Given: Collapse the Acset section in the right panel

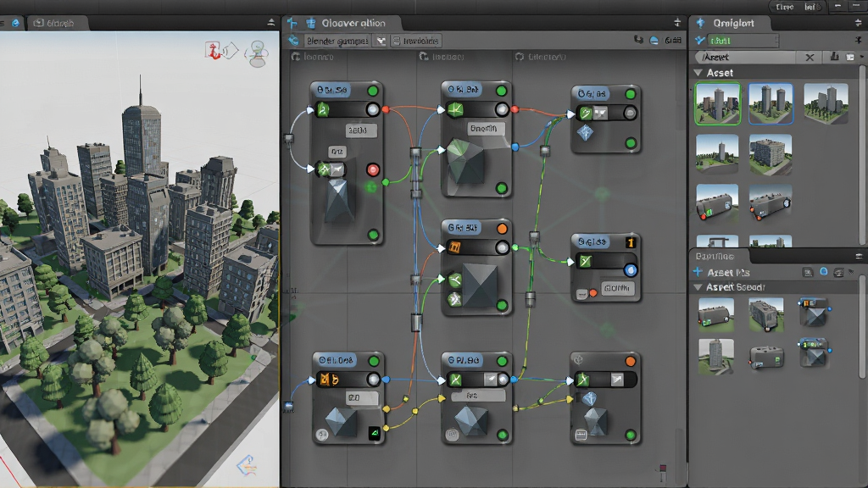Looking at the screenshot, I should point(698,73).
